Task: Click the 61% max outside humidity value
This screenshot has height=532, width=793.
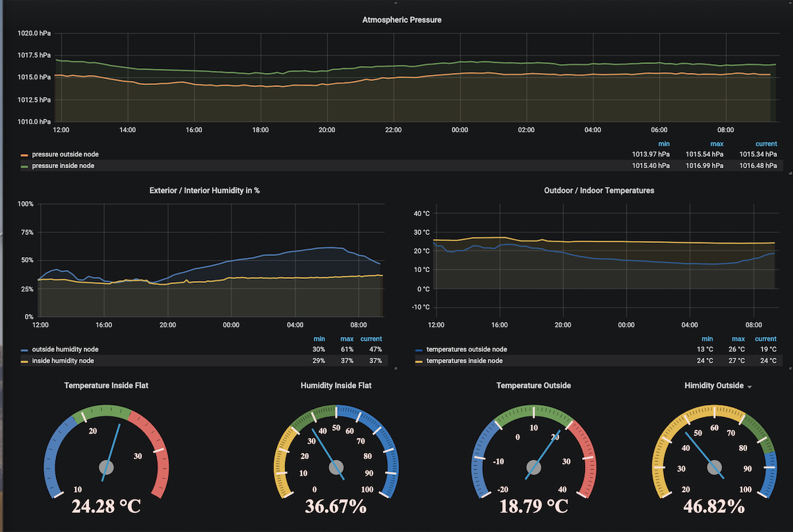Action: (347, 350)
